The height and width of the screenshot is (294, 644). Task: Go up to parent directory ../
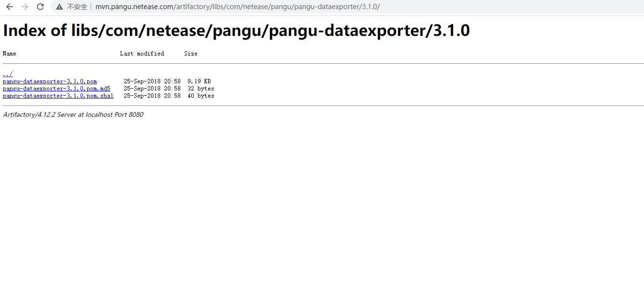point(8,74)
